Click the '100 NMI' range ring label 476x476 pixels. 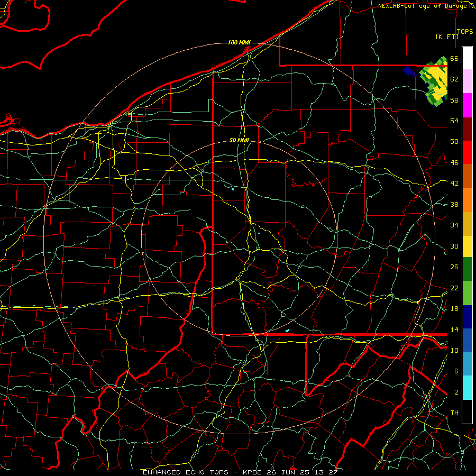point(239,42)
